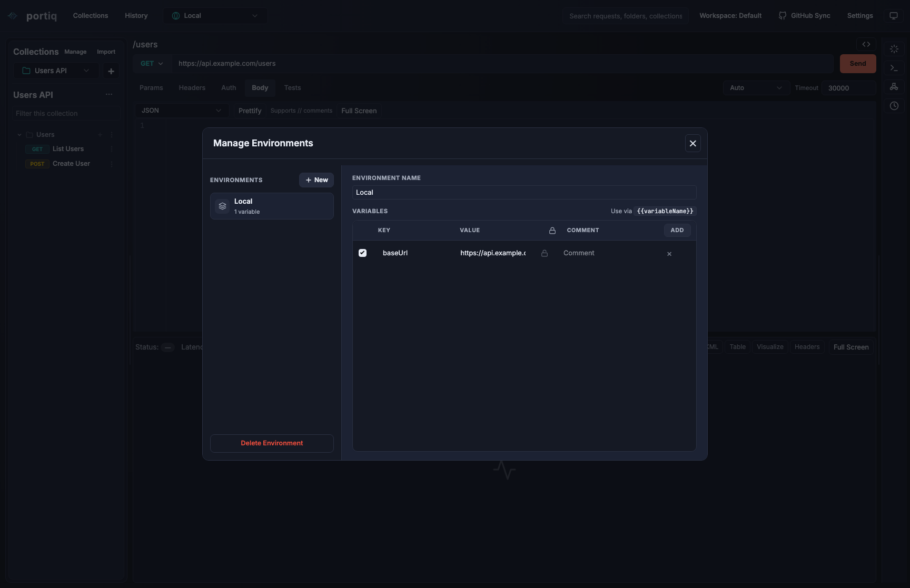Open the GET method dropdown

click(152, 64)
